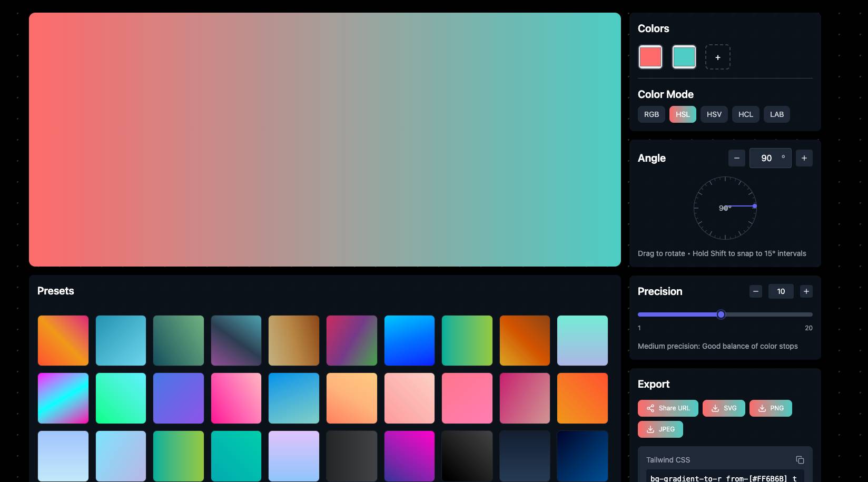Apply the hot pink preset in second row
The width and height of the screenshot is (868, 482).
pos(236,398)
